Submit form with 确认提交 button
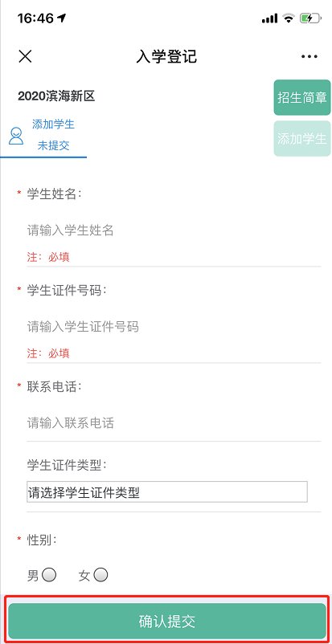The width and height of the screenshot is (332, 644). click(x=167, y=621)
